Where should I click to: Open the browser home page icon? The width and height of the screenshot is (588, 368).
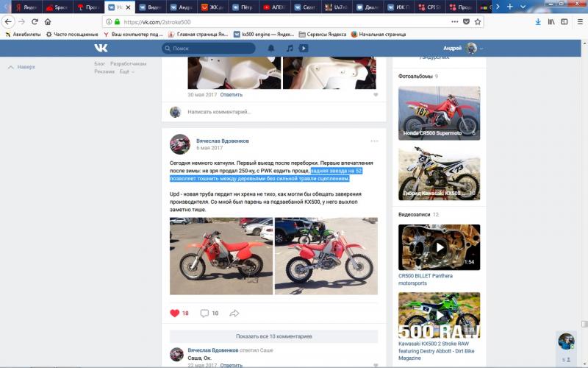(x=48, y=22)
